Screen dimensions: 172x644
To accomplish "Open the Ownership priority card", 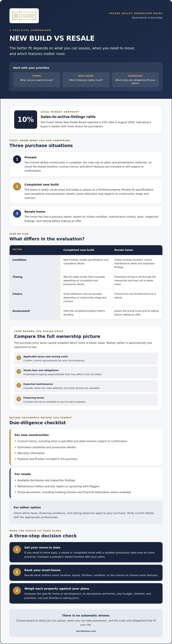I will pyautogui.click(x=135, y=80).
